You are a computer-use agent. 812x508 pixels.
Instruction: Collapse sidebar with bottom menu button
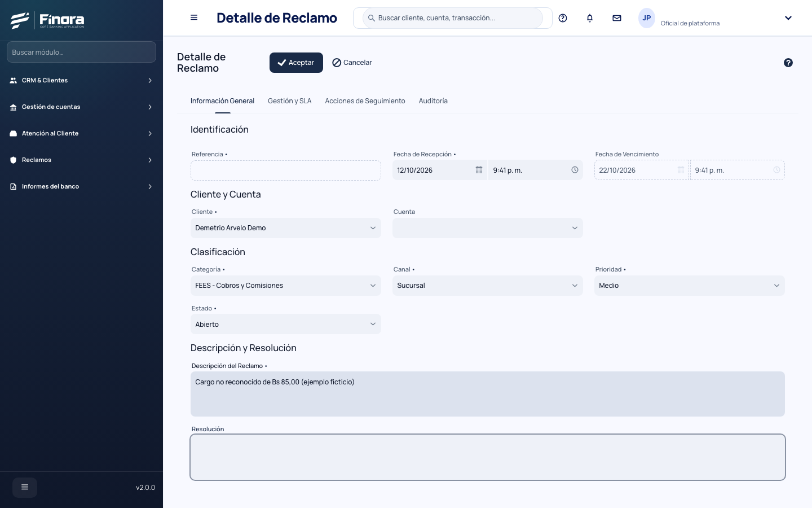pos(25,487)
